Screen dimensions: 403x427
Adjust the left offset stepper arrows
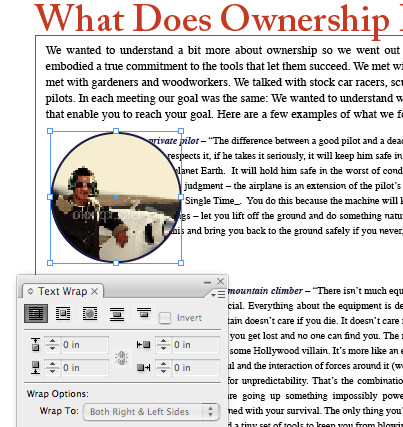coord(163,345)
